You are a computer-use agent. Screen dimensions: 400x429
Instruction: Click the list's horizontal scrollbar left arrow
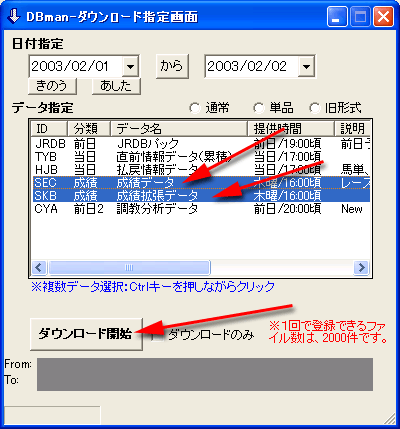pyautogui.click(x=39, y=267)
